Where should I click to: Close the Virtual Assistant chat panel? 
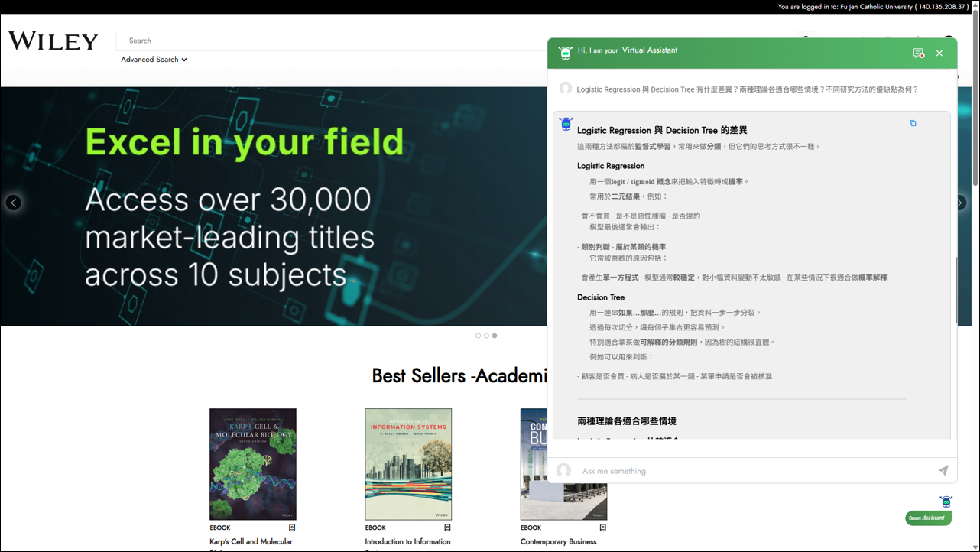point(939,54)
